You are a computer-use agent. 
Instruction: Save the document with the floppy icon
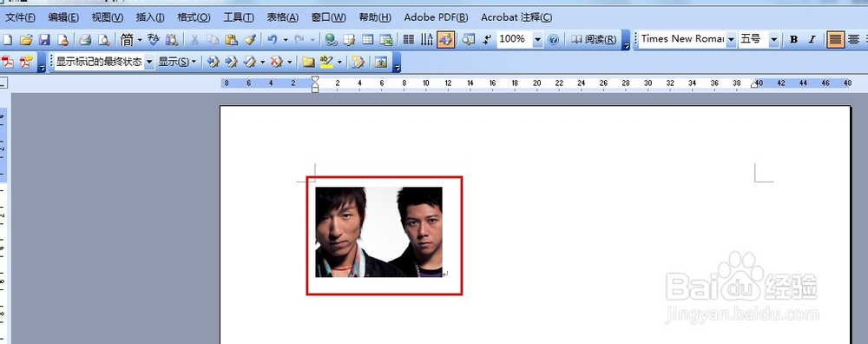click(x=44, y=40)
